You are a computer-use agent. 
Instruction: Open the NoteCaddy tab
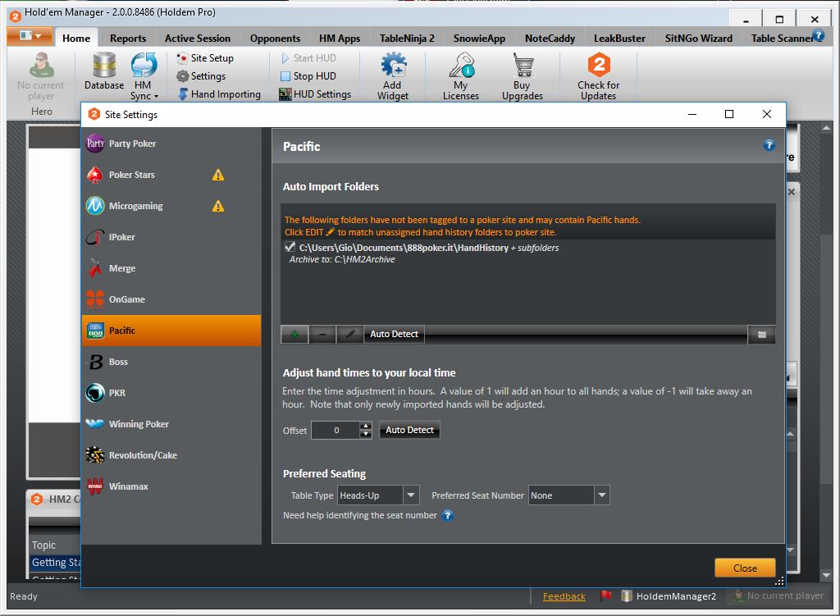click(550, 38)
